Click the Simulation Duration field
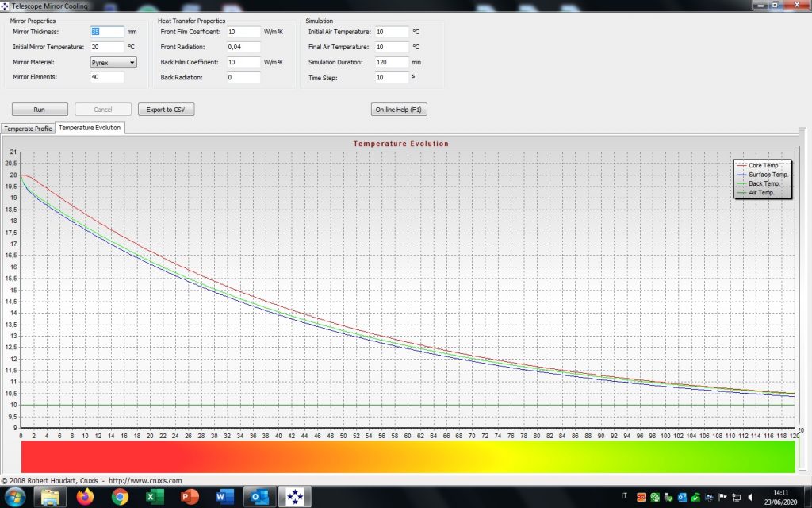The height and width of the screenshot is (508, 812). click(392, 62)
